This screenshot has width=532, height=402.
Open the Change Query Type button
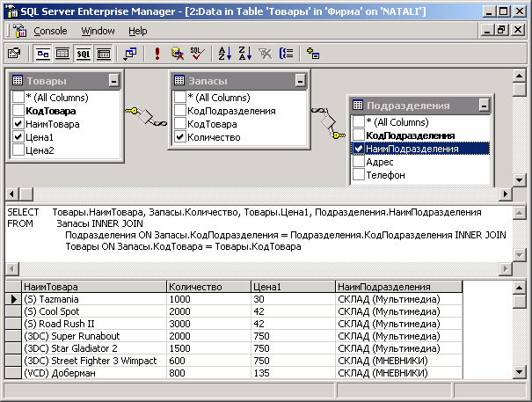point(130,54)
